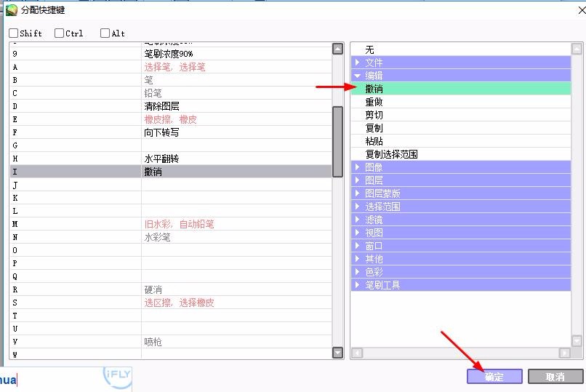The image size is (586, 392).
Task: Expand the 选择范围 category
Action: click(357, 207)
